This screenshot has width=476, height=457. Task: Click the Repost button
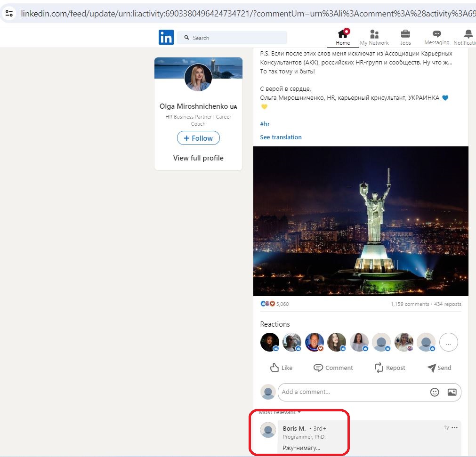click(x=390, y=368)
